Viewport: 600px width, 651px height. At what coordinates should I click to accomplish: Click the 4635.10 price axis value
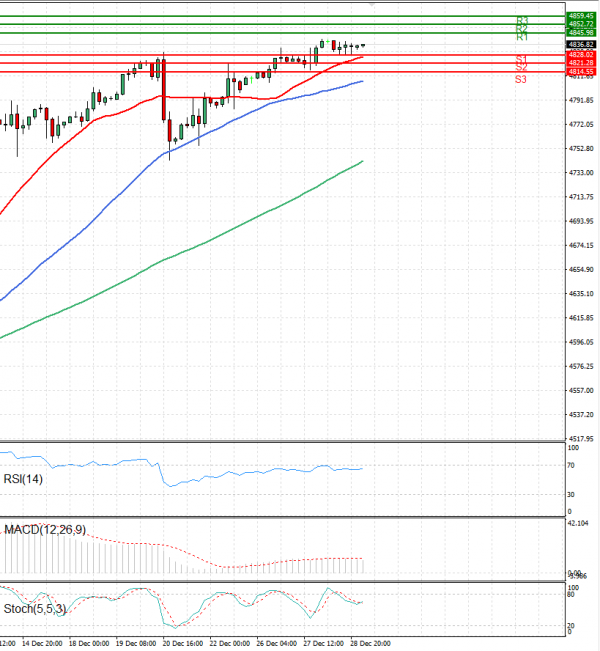tap(581, 294)
